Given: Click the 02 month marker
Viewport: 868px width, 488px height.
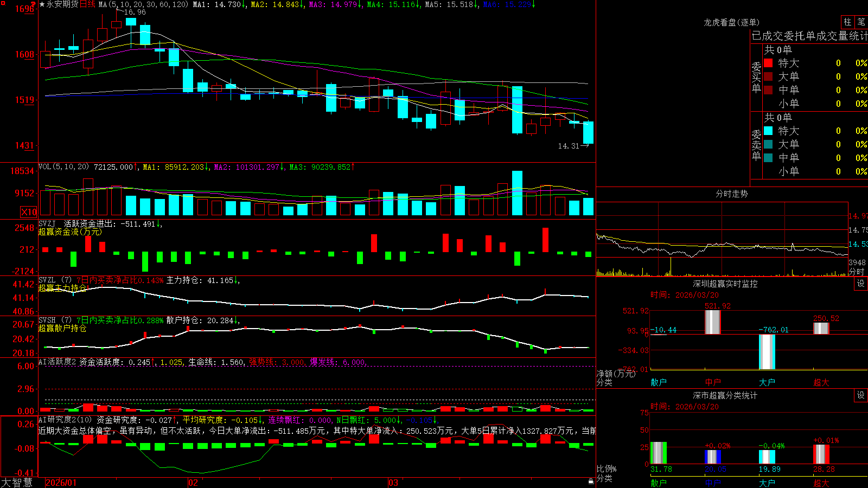Looking at the screenshot, I should (193, 483).
